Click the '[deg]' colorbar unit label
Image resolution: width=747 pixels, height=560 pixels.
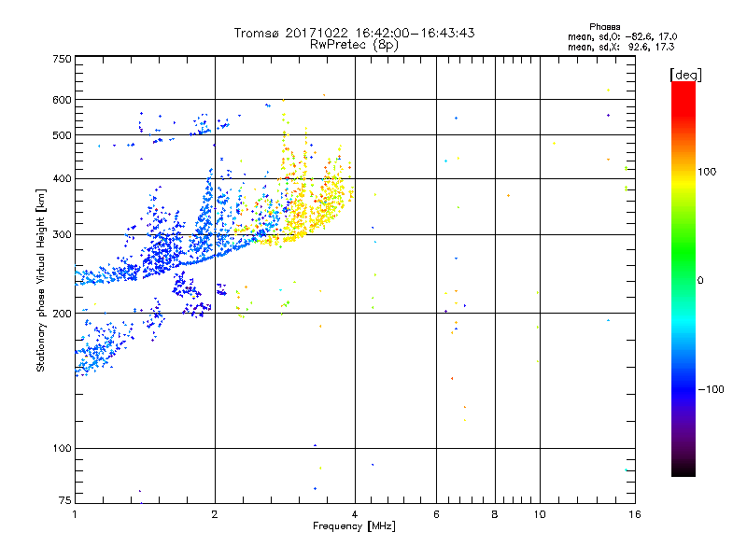pyautogui.click(x=685, y=75)
